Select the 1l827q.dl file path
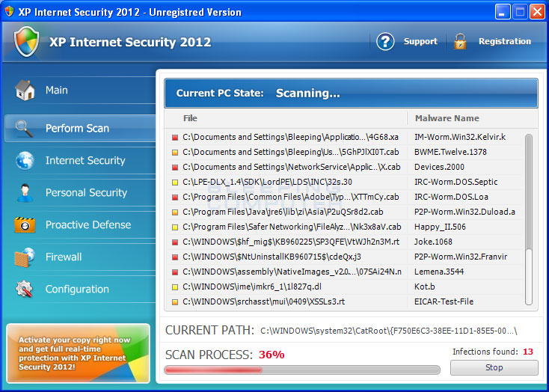This screenshot has height=392, width=549. point(252,287)
